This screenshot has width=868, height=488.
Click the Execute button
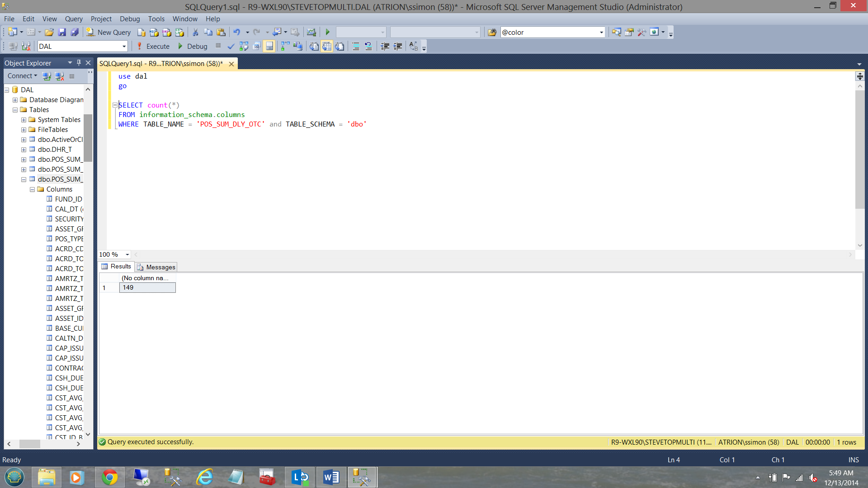click(153, 46)
